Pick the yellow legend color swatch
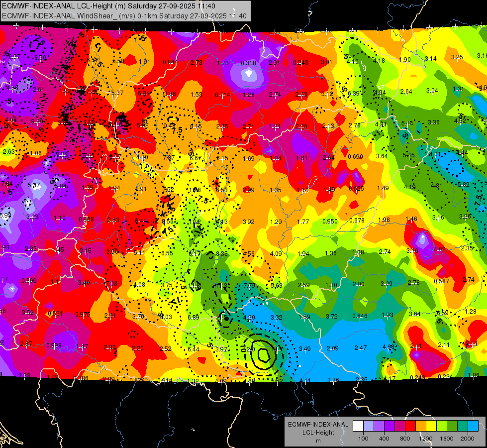 click(x=431, y=426)
